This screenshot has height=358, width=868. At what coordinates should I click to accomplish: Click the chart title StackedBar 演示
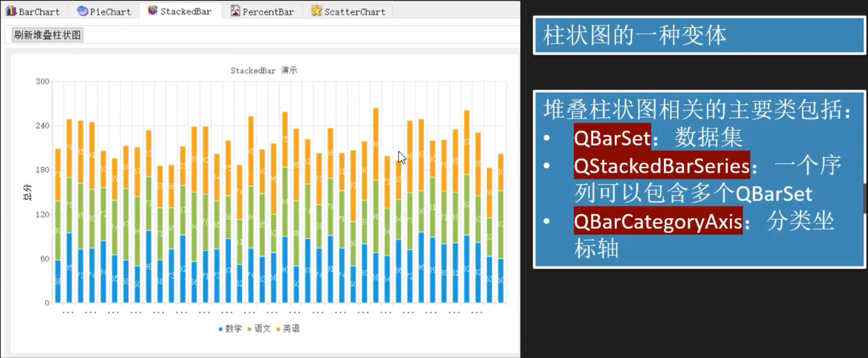tap(264, 70)
